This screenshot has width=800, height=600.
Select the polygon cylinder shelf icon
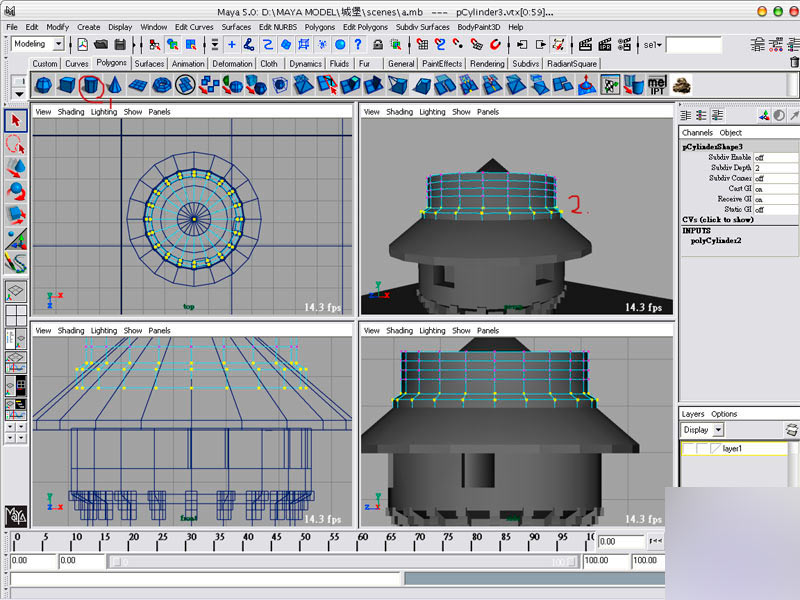[x=91, y=86]
